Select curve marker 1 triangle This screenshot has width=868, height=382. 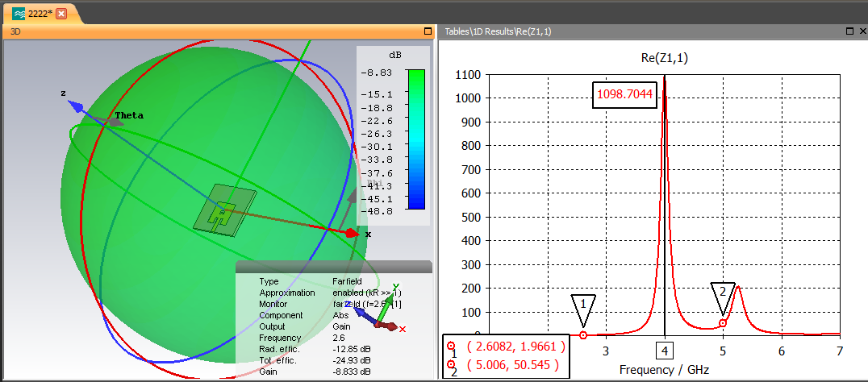click(x=583, y=309)
